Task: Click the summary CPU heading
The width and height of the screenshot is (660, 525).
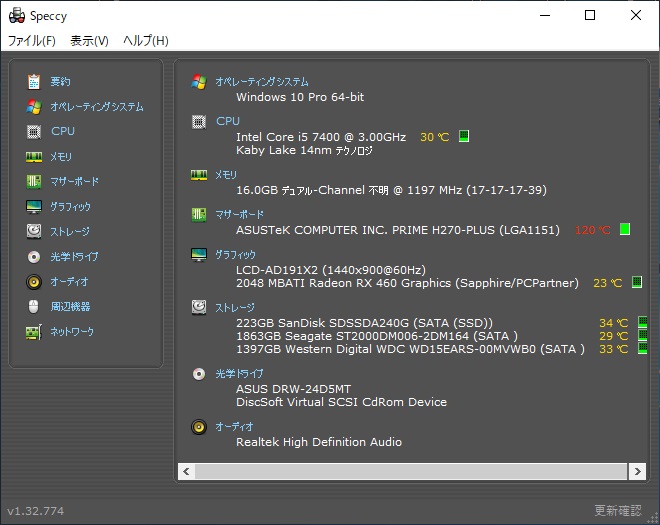Action: point(228,121)
